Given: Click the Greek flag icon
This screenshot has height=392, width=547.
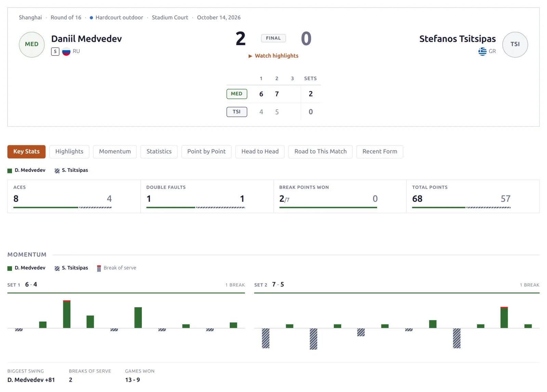Looking at the screenshot, I should [482, 52].
